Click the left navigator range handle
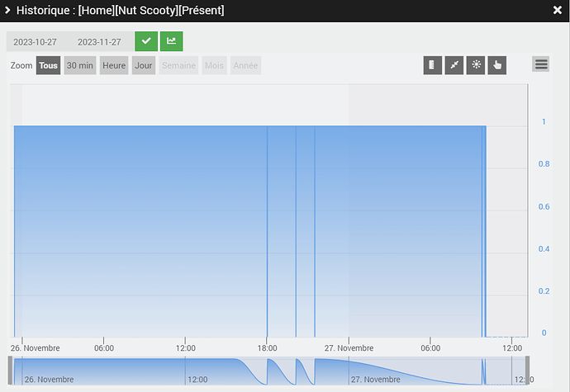The width and height of the screenshot is (570, 392). 10,371
